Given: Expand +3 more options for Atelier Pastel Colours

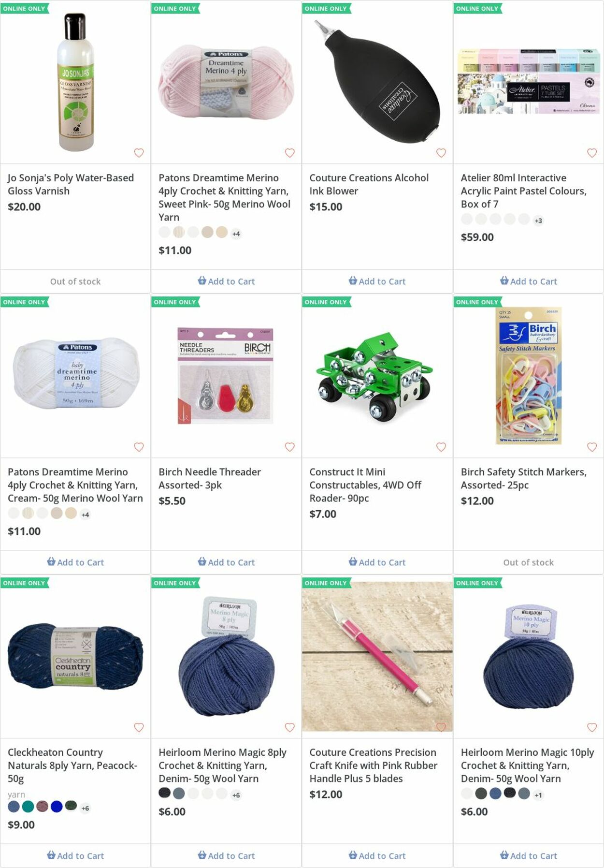Looking at the screenshot, I should tap(538, 221).
